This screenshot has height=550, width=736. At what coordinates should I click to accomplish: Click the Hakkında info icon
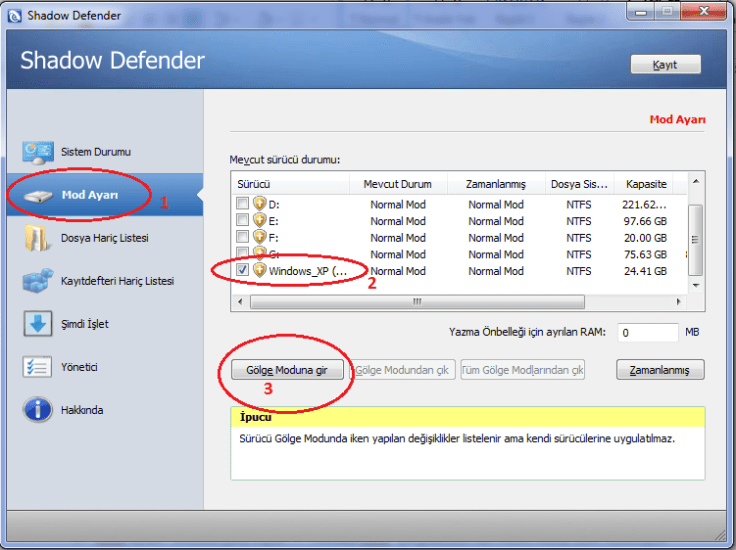pos(37,410)
